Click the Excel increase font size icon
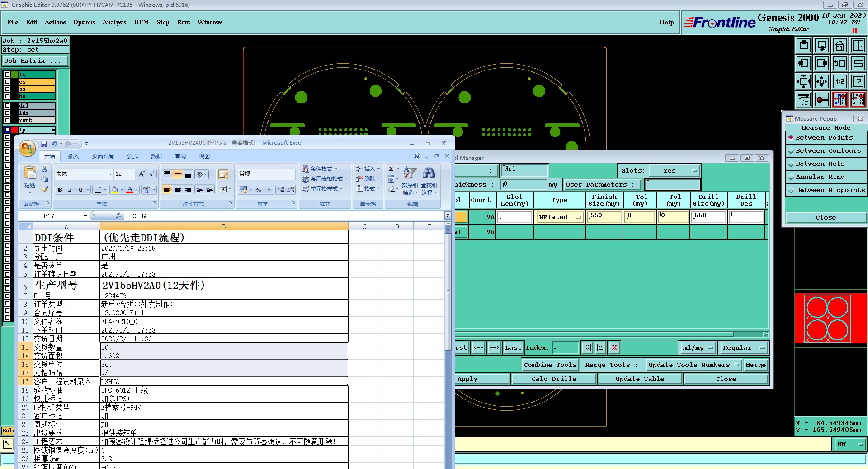868x469 pixels. click(142, 174)
